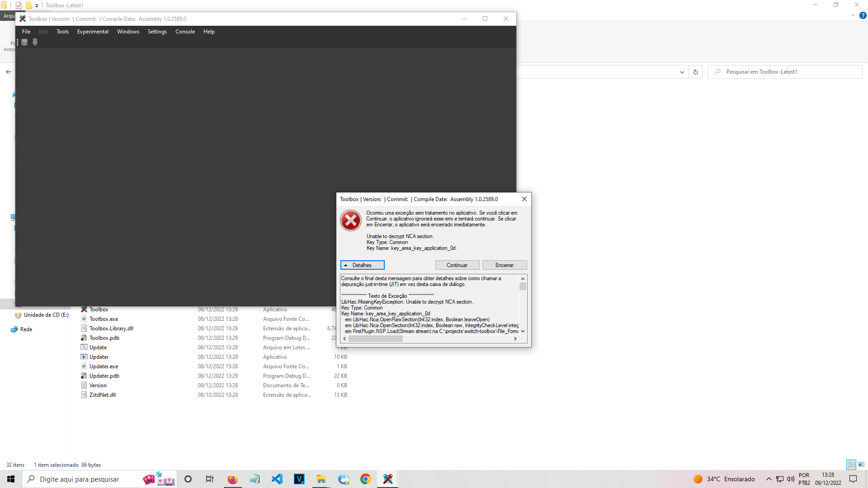Open the volume icon in the system tray

790,479
